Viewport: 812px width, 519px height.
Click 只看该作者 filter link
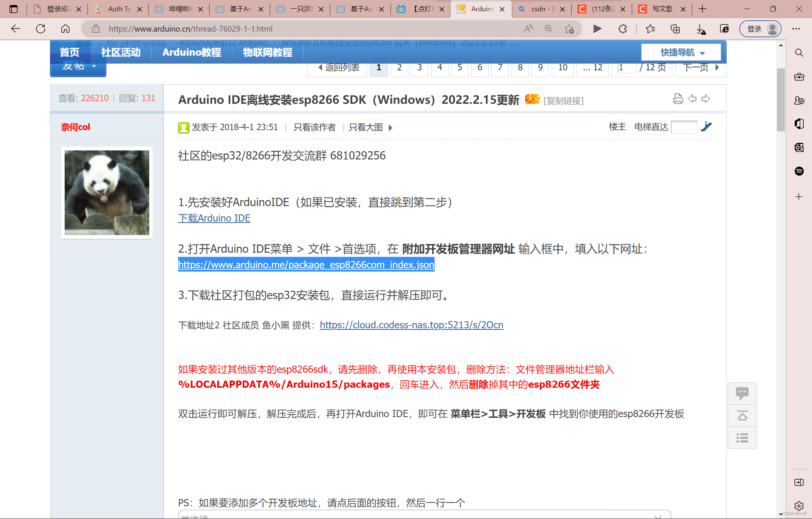click(x=314, y=127)
